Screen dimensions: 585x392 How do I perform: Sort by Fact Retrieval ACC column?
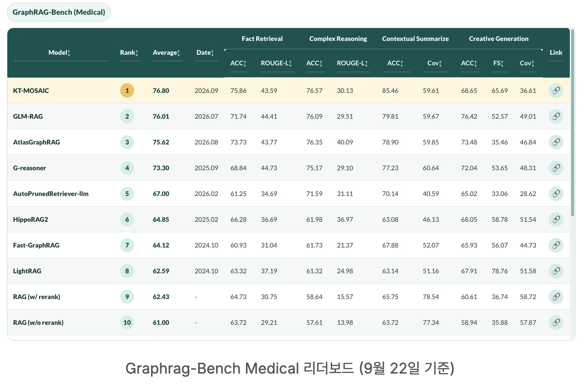click(238, 63)
